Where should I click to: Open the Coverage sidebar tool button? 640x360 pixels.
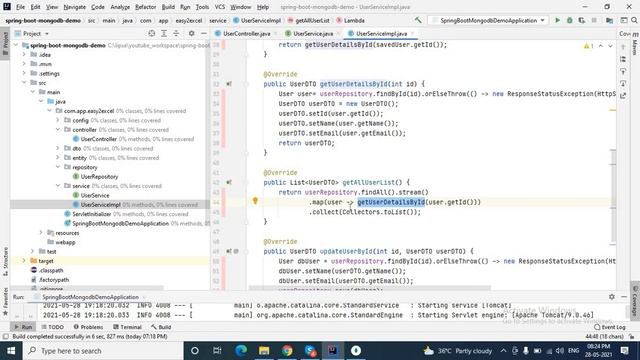pyautogui.click(x=635, y=300)
